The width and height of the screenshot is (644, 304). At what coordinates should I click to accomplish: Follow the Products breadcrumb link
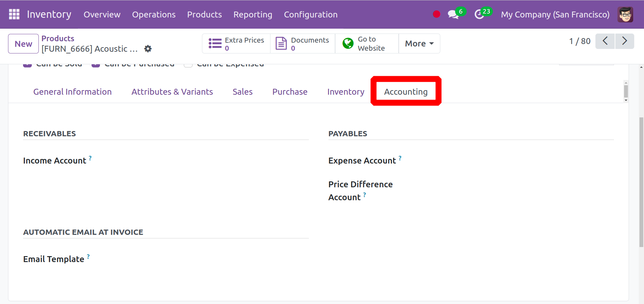pyautogui.click(x=58, y=38)
